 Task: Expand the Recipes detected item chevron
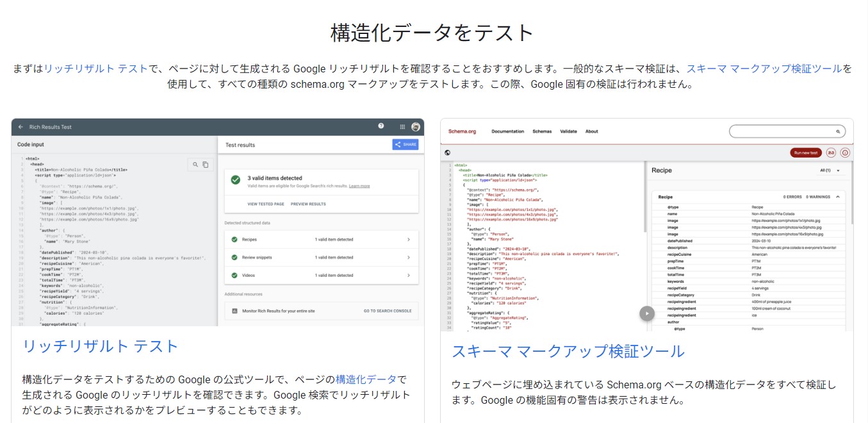(409, 240)
